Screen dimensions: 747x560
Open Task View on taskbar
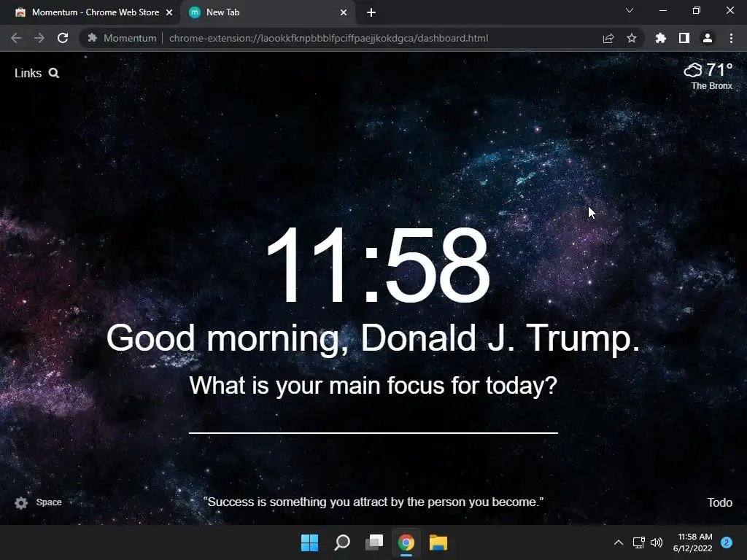[374, 542]
